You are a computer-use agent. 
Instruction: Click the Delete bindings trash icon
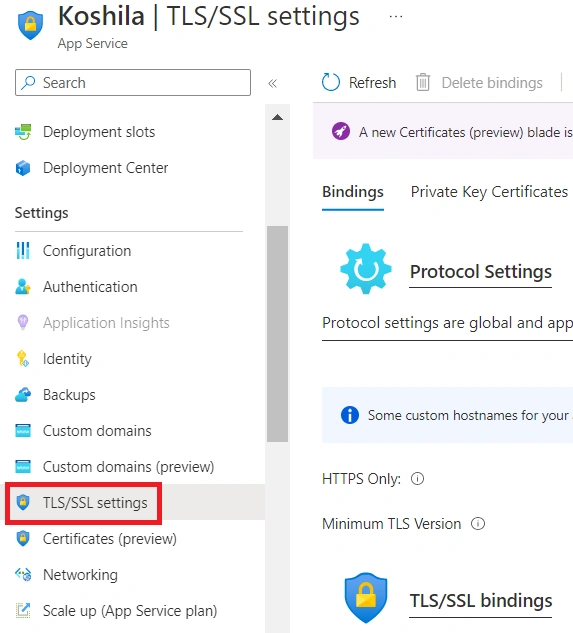point(423,82)
